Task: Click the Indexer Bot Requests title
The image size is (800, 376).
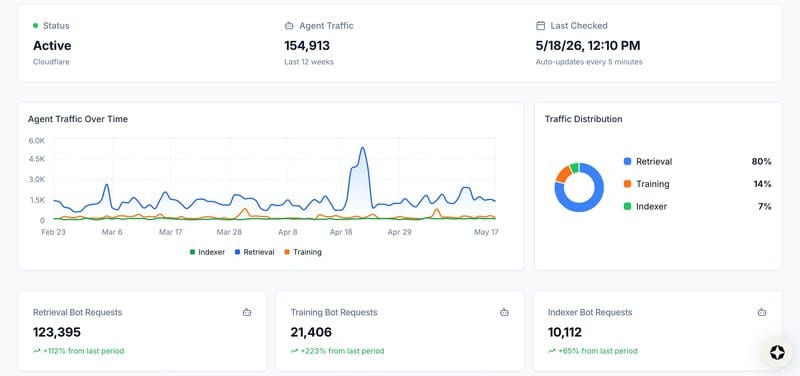Action: click(590, 312)
